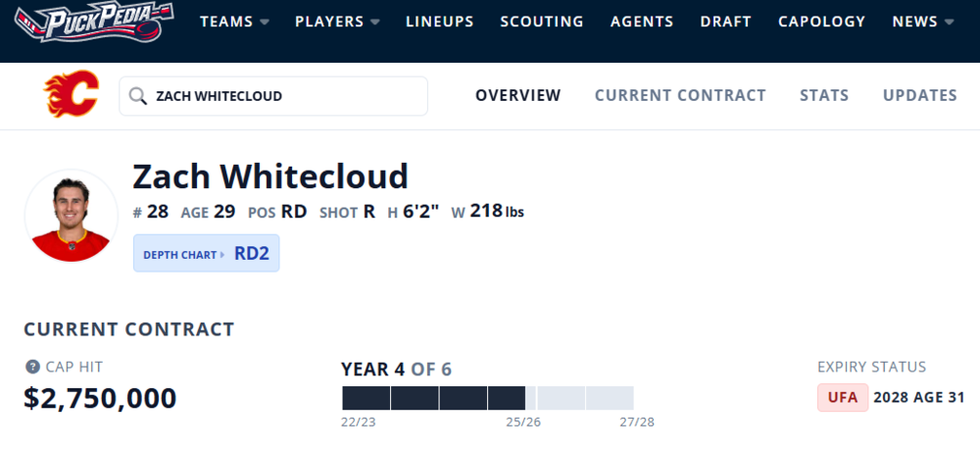Click the search field containing Zach Whitecloud

pos(284,96)
